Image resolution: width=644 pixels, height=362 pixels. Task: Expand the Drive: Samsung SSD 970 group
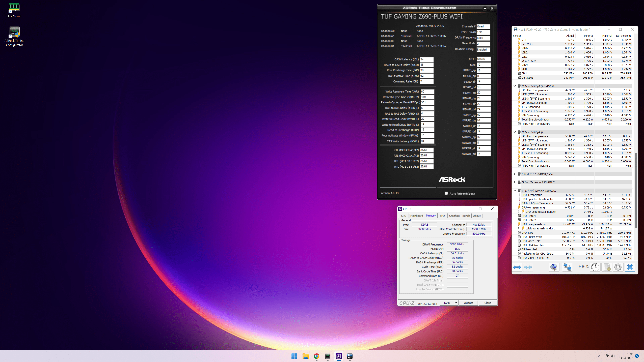tap(515, 182)
